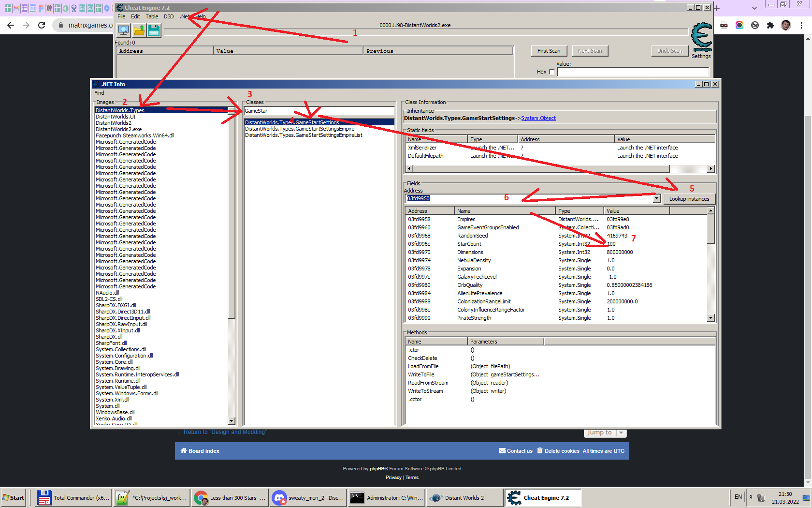The image size is (812, 508).
Task: Open the Help menu in Cheat Engine
Action: point(201,16)
